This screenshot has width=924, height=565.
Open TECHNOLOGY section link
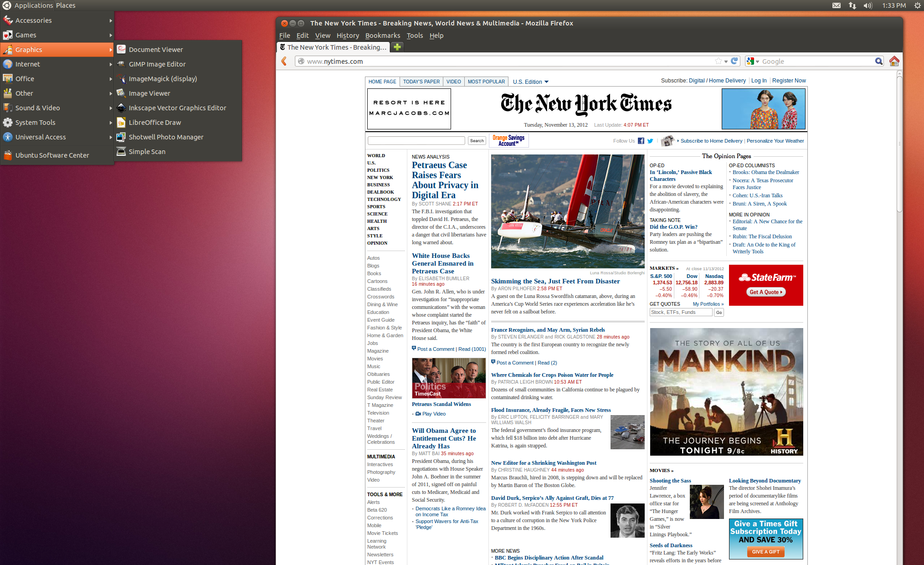click(384, 200)
